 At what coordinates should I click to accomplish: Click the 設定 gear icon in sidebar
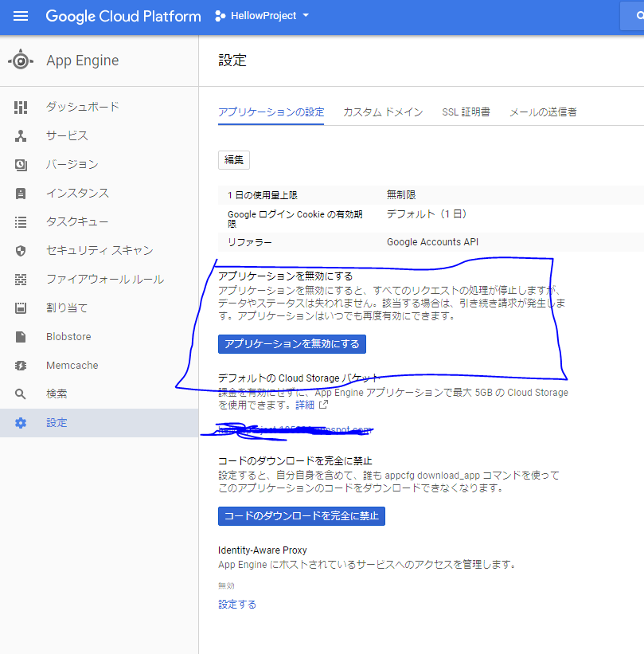point(21,423)
